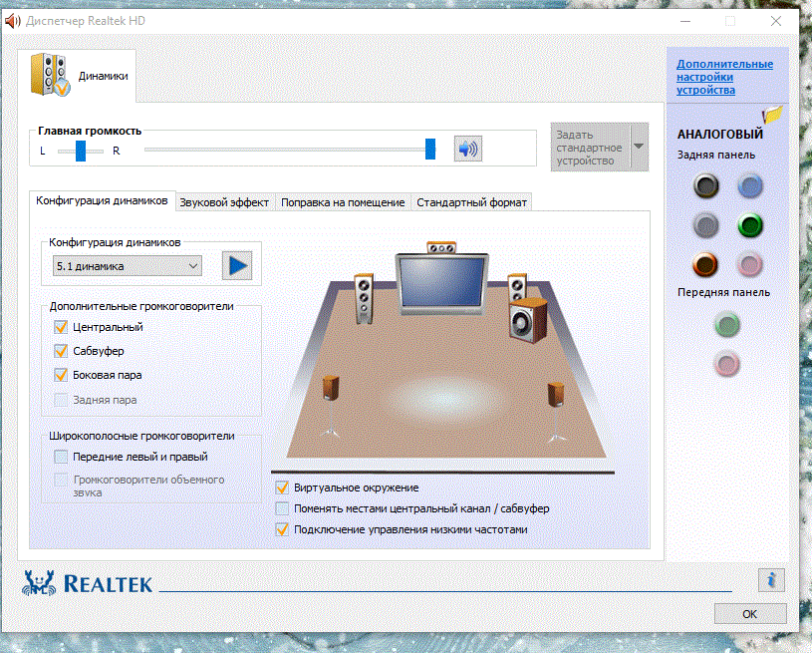Click the OK button
Screen dimensions: 812x653
pyautogui.click(x=750, y=613)
